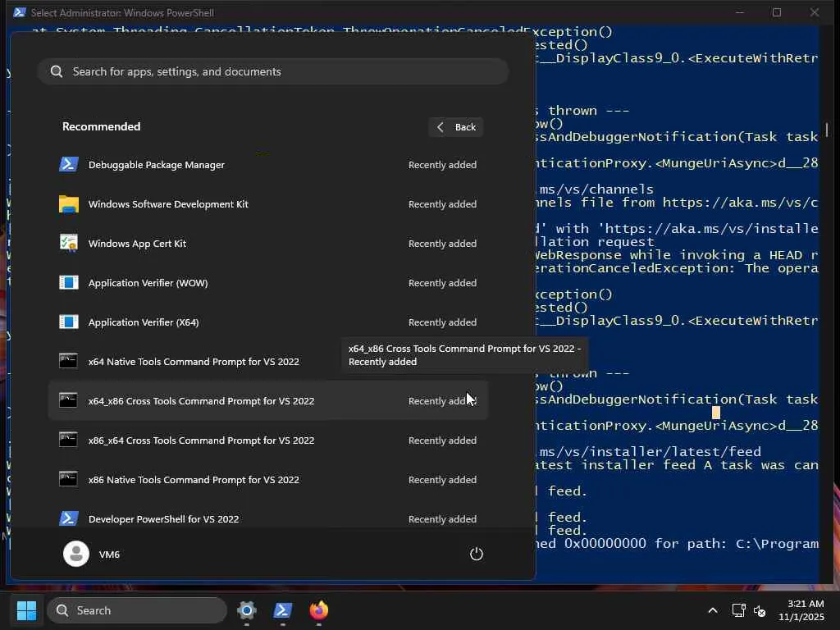Viewport: 840px width, 630px height.
Task: Select x64_x86 Cross Tools Command Prompt label
Action: pyautogui.click(x=201, y=400)
